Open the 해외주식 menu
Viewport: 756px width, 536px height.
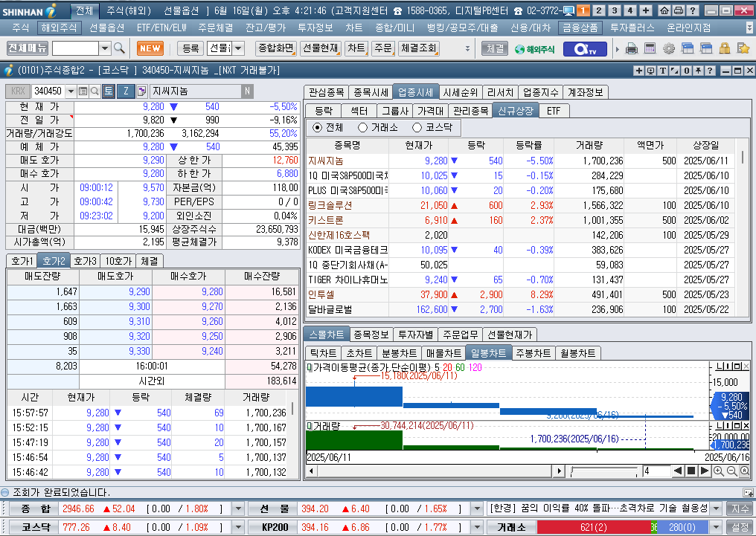point(59,28)
